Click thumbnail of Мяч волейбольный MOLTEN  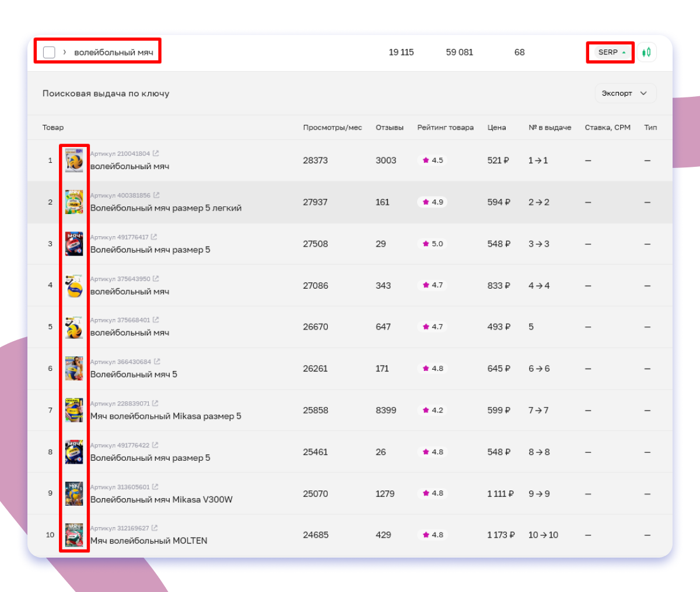(74, 535)
